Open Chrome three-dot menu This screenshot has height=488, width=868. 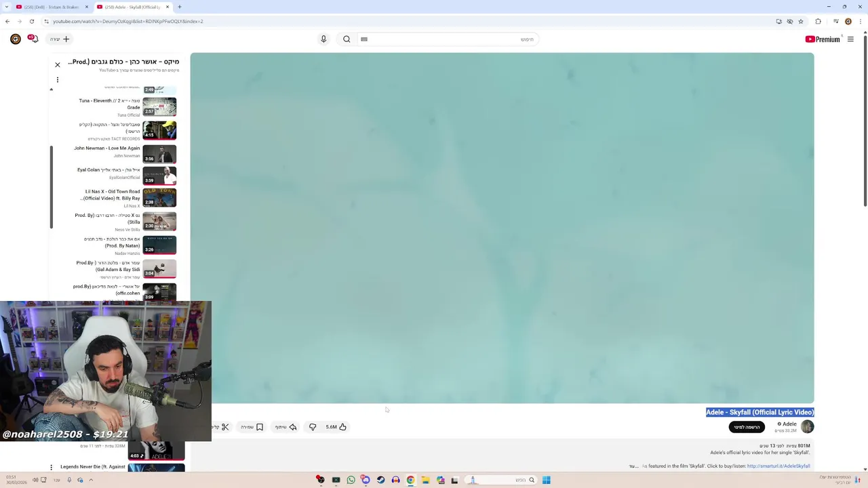click(861, 21)
